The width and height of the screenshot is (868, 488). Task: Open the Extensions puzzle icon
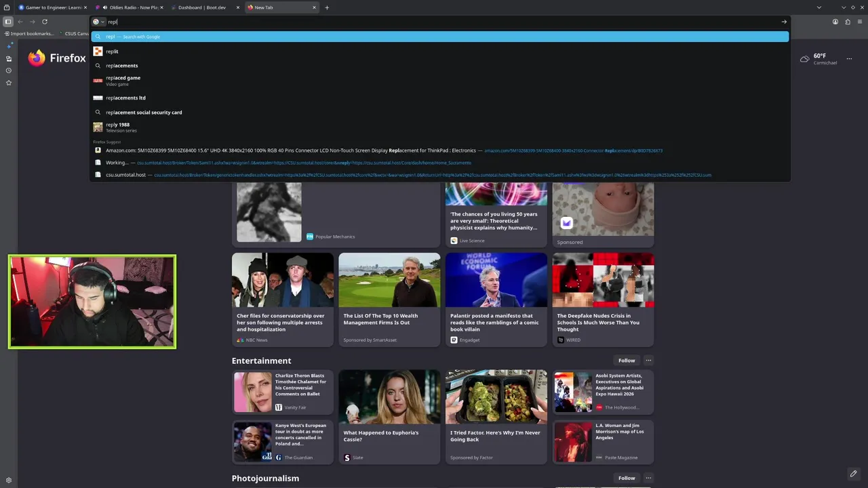tap(848, 22)
